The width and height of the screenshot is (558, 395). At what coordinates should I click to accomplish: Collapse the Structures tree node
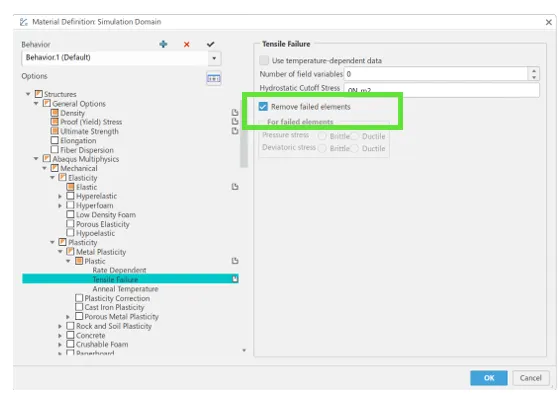click(x=28, y=94)
